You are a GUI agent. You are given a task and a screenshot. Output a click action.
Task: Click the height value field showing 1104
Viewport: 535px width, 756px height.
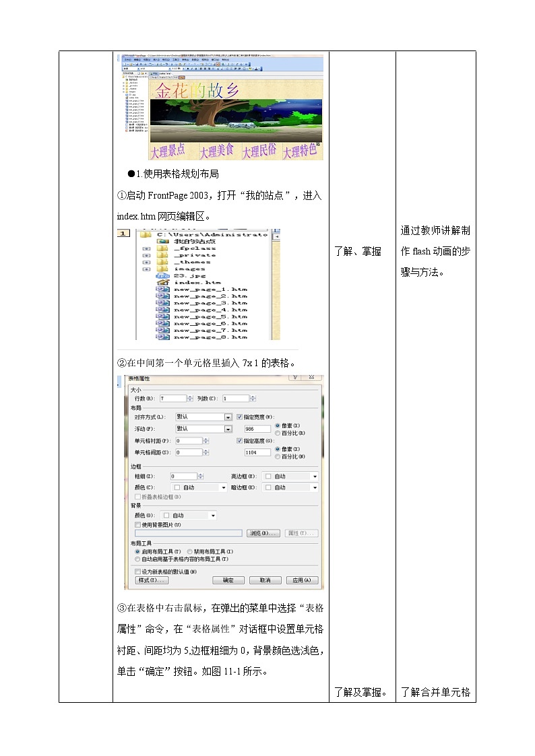click(257, 452)
